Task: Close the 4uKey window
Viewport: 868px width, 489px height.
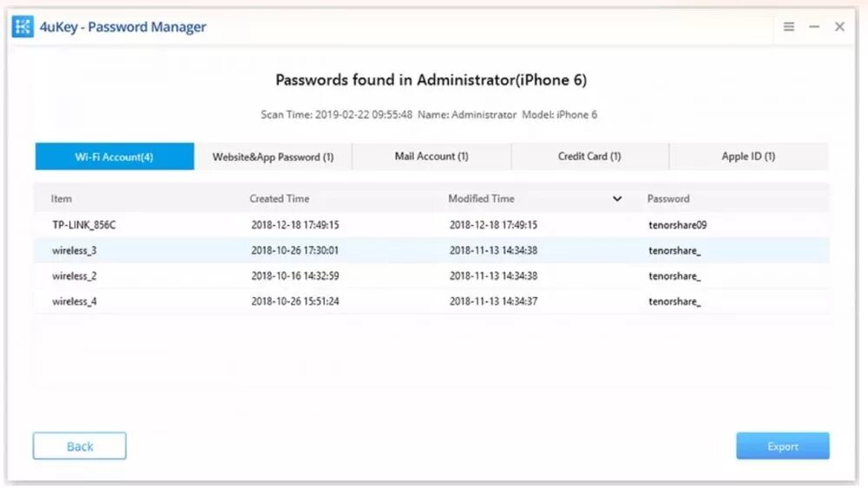Action: pos(839,27)
